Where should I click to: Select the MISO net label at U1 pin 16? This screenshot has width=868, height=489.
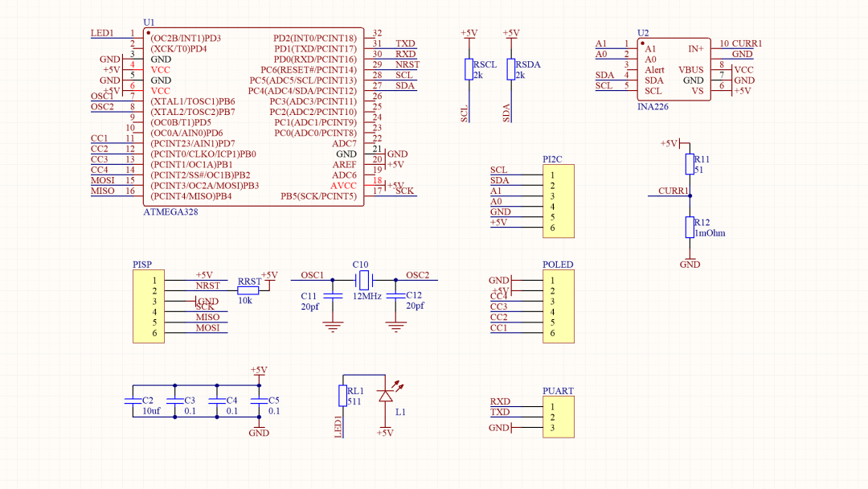(x=102, y=191)
